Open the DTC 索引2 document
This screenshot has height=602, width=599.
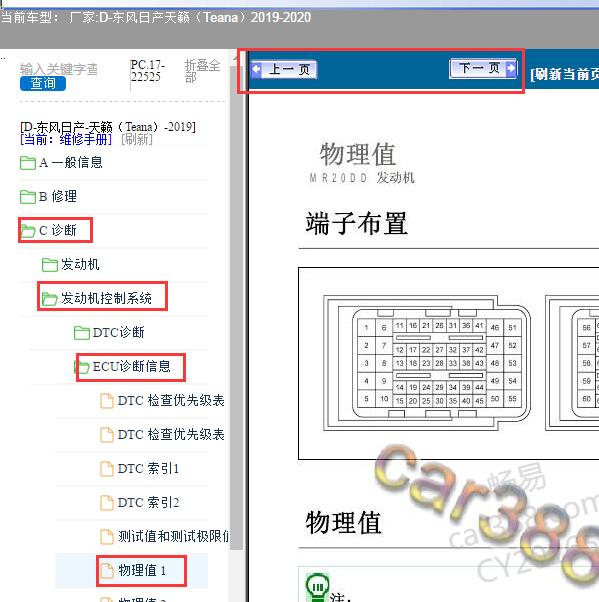tap(140, 502)
